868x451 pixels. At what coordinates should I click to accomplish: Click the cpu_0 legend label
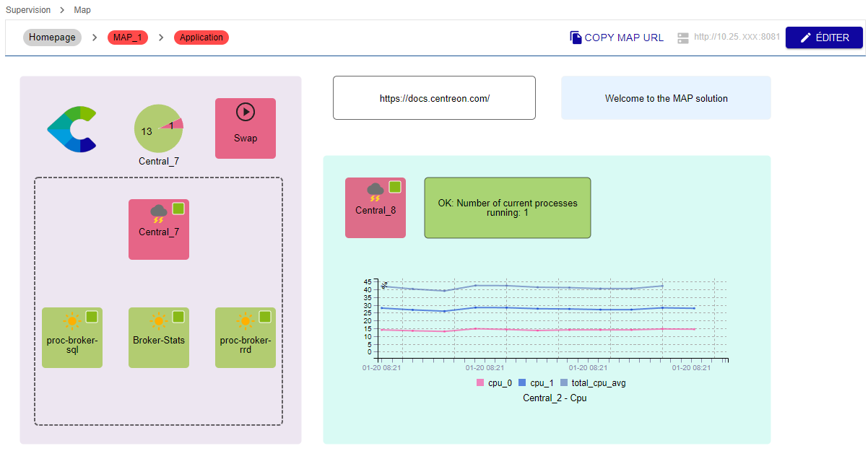tap(500, 383)
